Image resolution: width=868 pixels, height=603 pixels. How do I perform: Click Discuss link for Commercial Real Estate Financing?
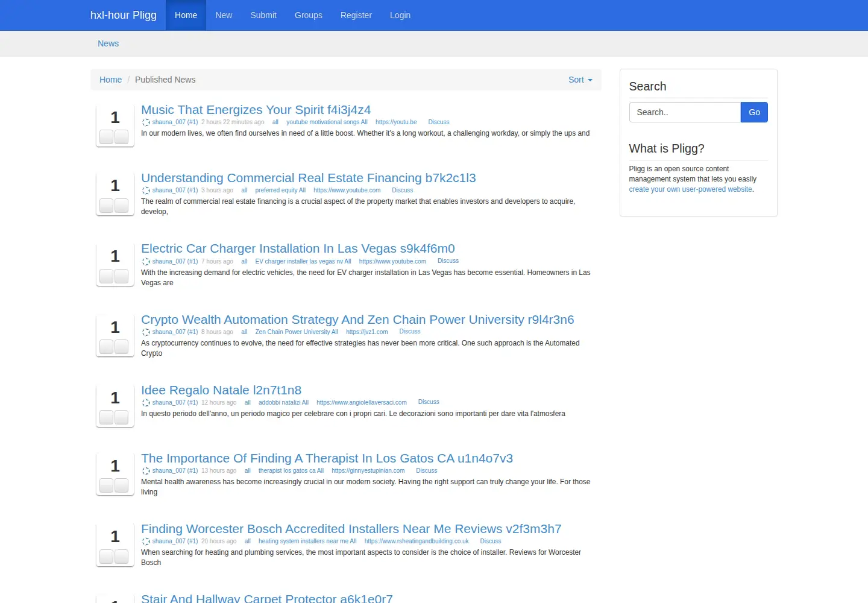coord(403,191)
